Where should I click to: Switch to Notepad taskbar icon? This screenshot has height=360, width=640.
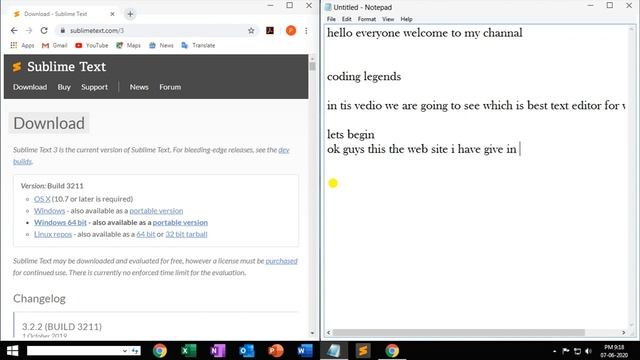tap(334, 351)
